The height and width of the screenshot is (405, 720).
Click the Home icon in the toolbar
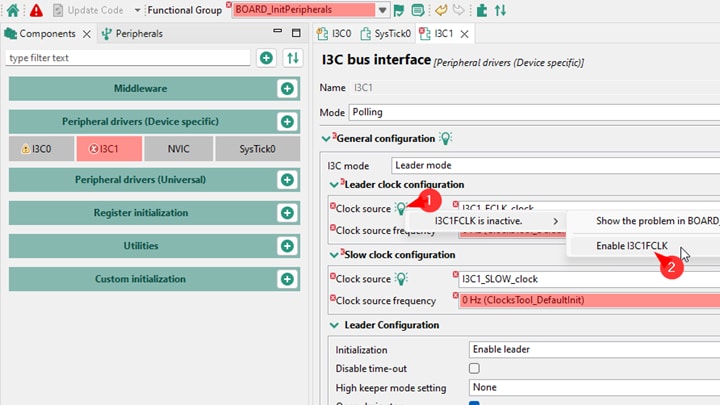pyautogui.click(x=13, y=10)
